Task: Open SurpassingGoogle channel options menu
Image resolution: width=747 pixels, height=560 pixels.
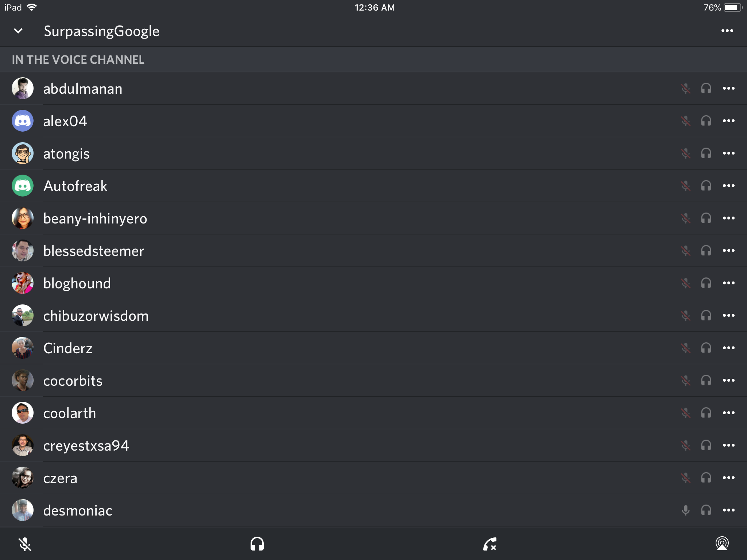Action: pos(727,31)
